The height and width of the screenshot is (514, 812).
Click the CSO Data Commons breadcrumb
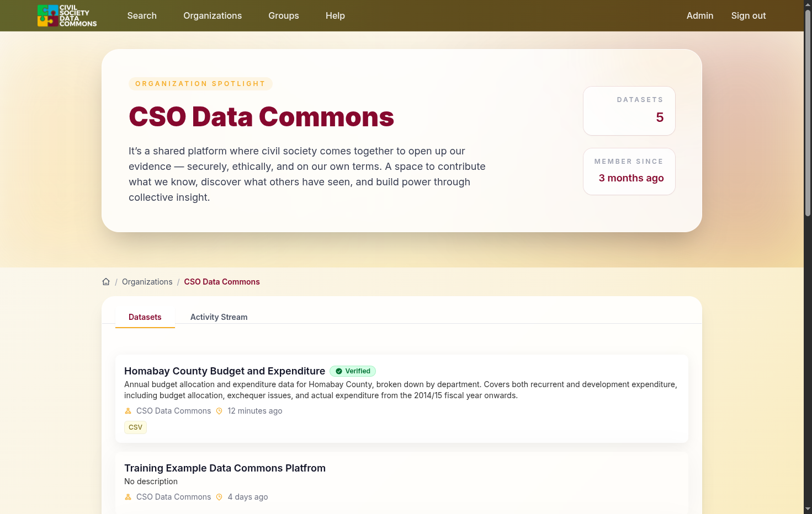tap(222, 282)
